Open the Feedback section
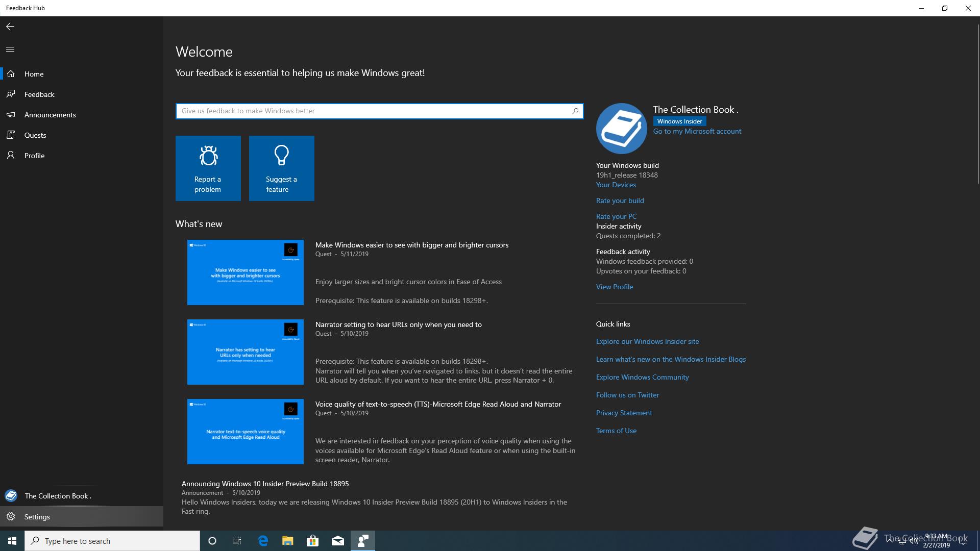This screenshot has width=980, height=551. (82, 94)
